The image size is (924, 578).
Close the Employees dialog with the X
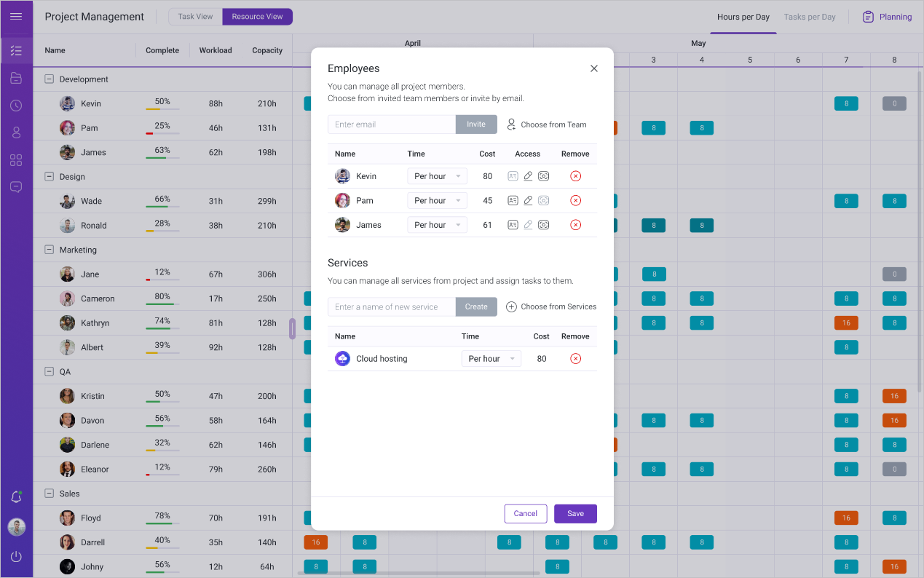point(594,68)
